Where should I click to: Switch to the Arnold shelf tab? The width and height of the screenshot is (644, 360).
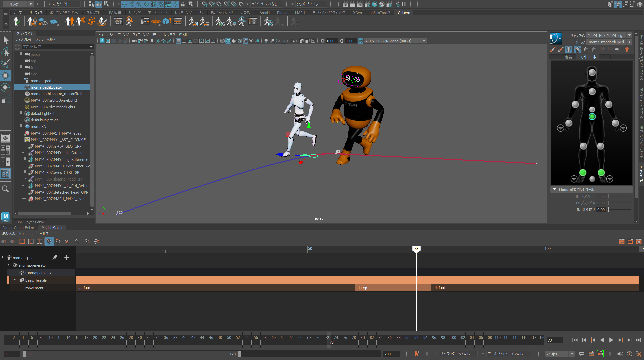click(264, 13)
